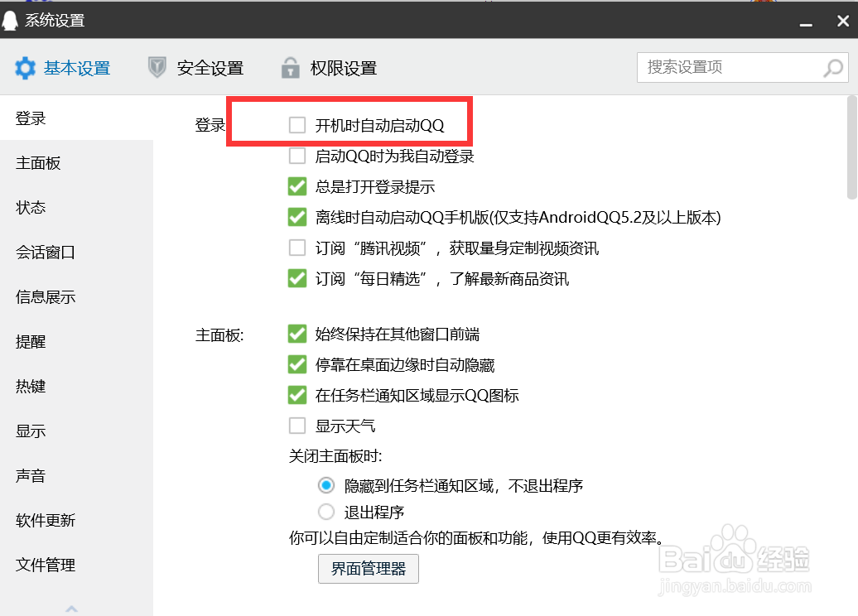Click the 你可以自由定制适合你的面板和功能 hint text
The height and width of the screenshot is (616, 858).
click(x=475, y=538)
